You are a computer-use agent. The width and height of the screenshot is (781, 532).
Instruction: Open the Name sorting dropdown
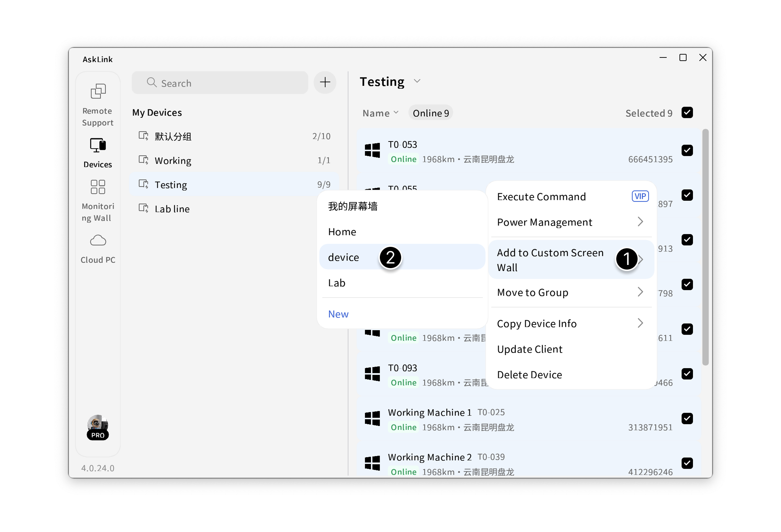click(x=381, y=113)
